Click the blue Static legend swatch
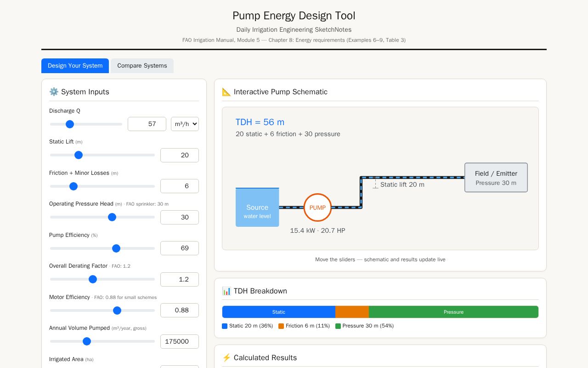The height and width of the screenshot is (368, 588). tap(225, 326)
